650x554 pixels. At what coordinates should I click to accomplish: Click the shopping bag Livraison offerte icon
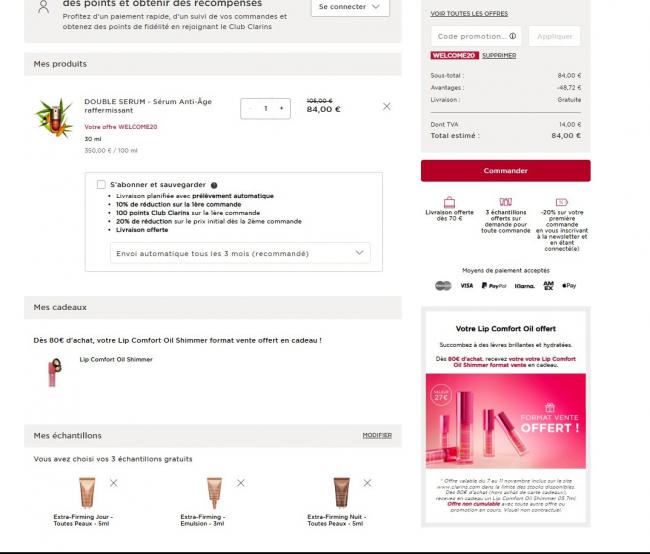[x=449, y=202]
